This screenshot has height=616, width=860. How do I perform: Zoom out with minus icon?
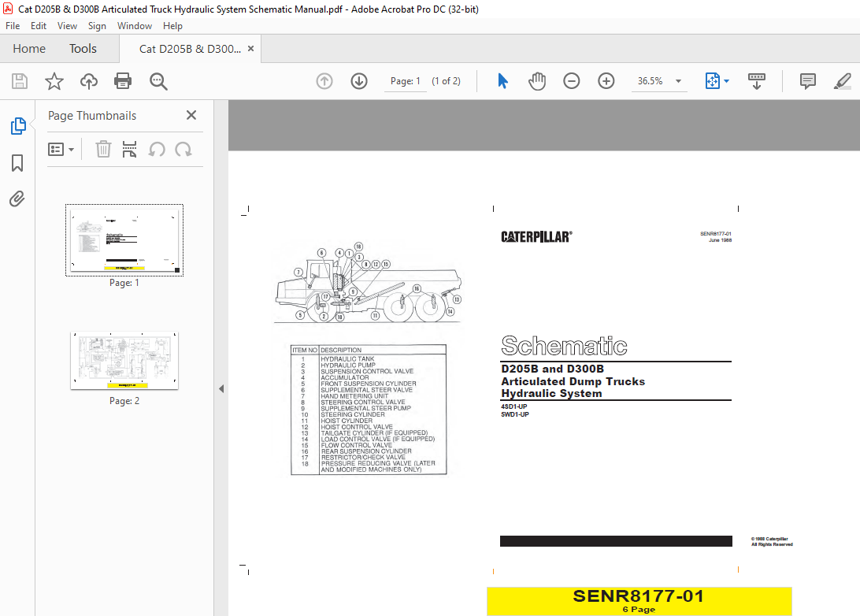[x=572, y=81]
